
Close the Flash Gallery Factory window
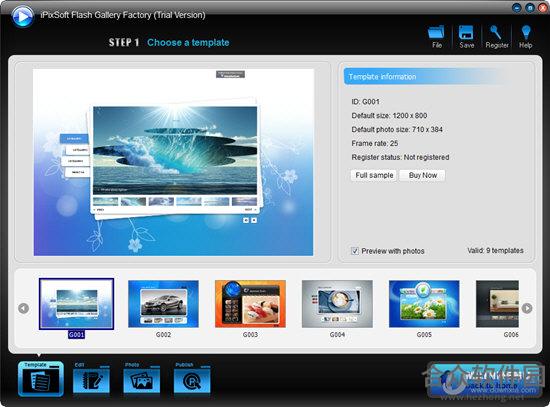coord(543,7)
